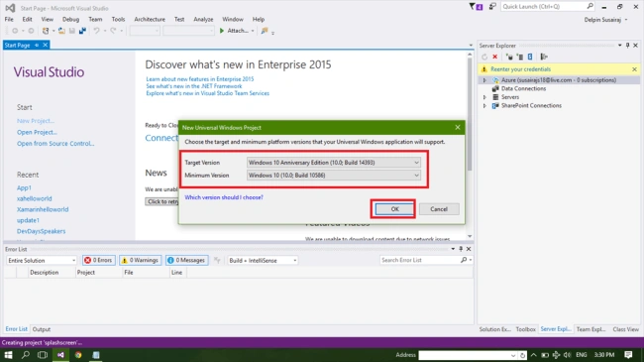
Task: Toggle pin on Start Page tab
Action: 37,46
